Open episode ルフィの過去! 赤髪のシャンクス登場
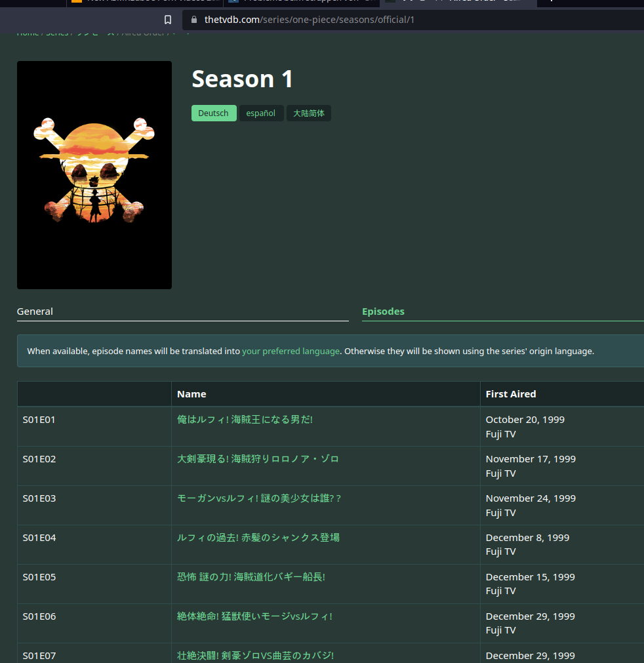The height and width of the screenshot is (663, 644). click(x=258, y=538)
